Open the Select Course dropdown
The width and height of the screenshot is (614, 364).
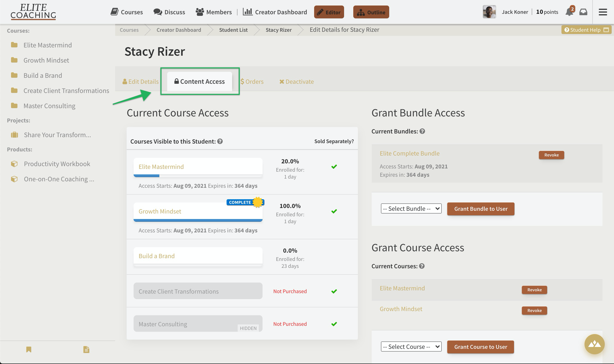[411, 346]
